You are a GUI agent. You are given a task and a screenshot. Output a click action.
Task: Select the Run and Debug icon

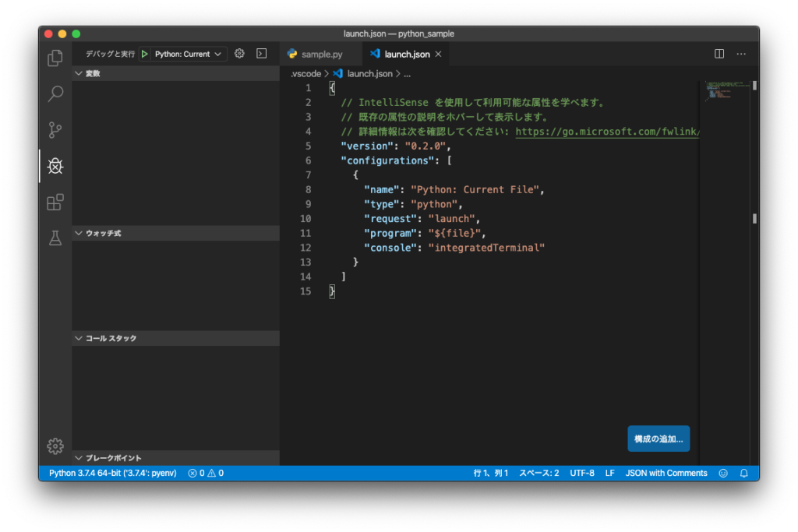(55, 166)
